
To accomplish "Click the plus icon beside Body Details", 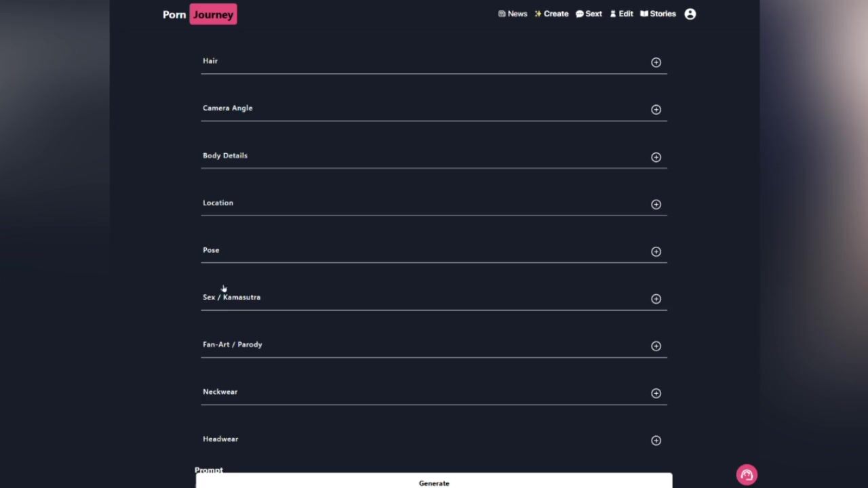I will tap(656, 157).
